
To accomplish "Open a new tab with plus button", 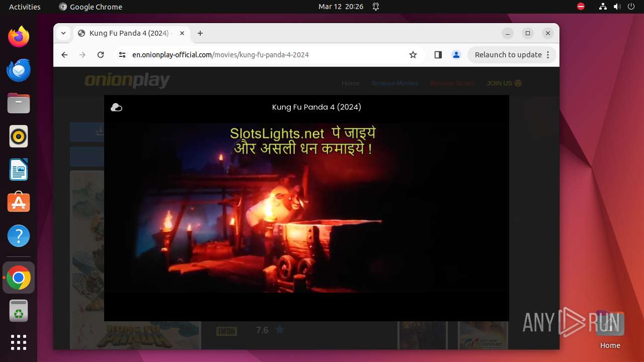I will 200,33.
